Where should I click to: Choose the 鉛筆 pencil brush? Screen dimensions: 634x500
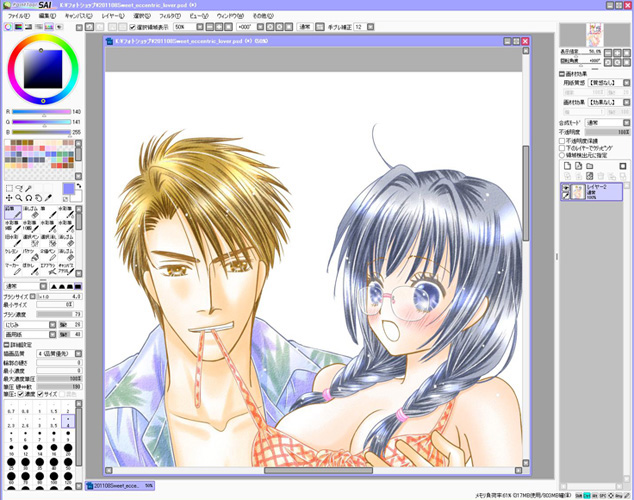point(13,212)
